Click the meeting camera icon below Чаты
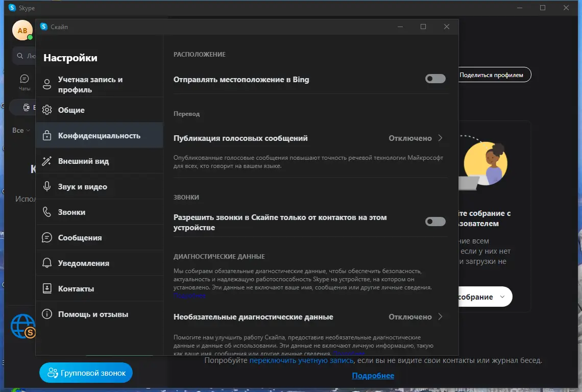The height and width of the screenshot is (392, 582). (26, 108)
